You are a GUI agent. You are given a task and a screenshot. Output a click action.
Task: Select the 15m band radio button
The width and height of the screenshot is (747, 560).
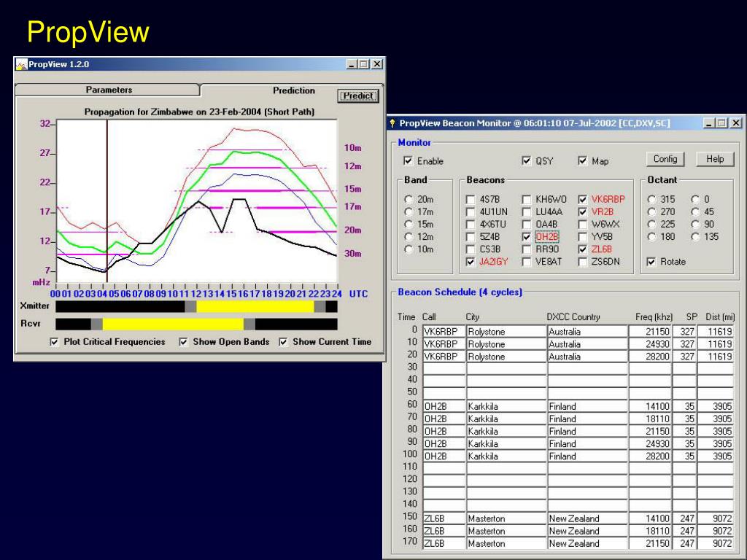[409, 225]
